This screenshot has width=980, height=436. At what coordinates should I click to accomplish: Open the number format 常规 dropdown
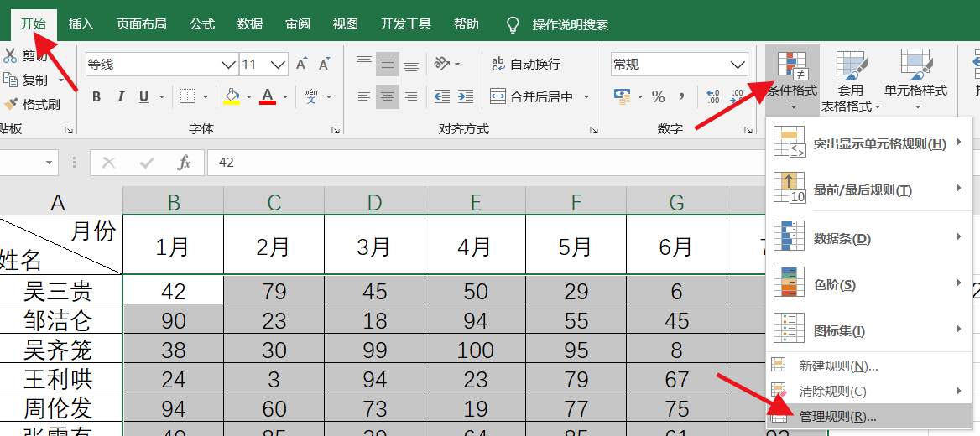738,65
